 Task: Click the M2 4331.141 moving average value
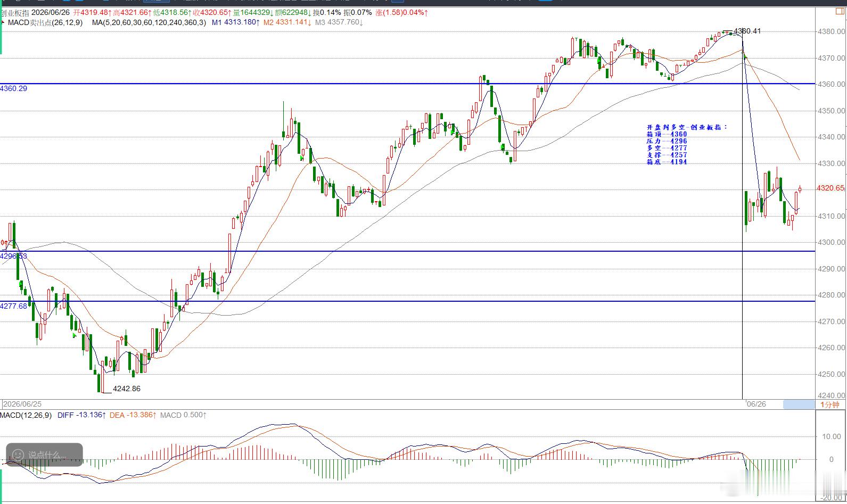[x=287, y=22]
